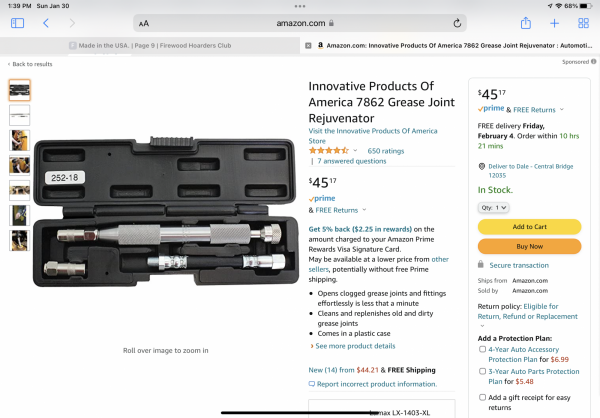Open a new tab
The height and width of the screenshot is (418, 600).
(554, 23)
